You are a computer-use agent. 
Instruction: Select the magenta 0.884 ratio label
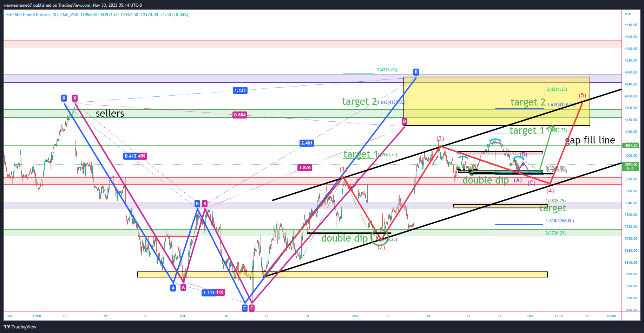pyautogui.click(x=240, y=115)
